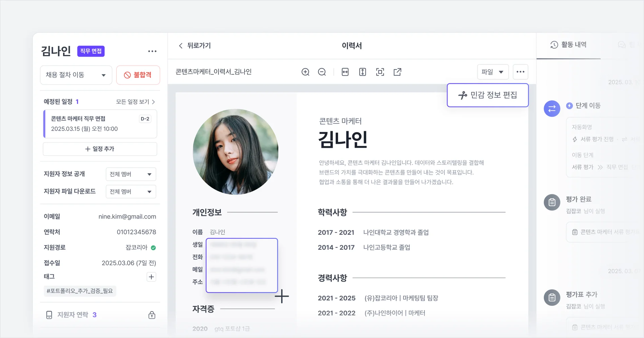Open the resume in a new window
Viewport: 644px width, 338px height.
[x=397, y=72]
